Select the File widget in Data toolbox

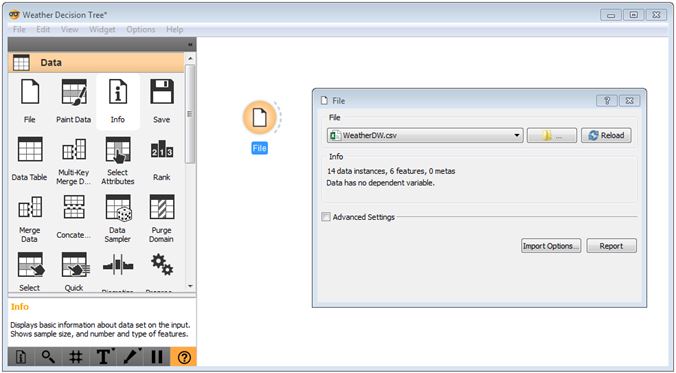(x=30, y=101)
